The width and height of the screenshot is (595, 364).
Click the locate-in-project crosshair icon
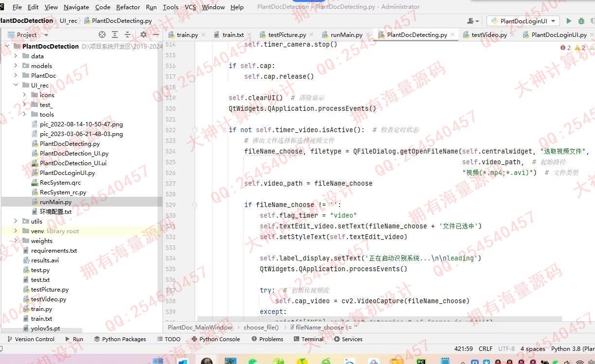(x=102, y=35)
